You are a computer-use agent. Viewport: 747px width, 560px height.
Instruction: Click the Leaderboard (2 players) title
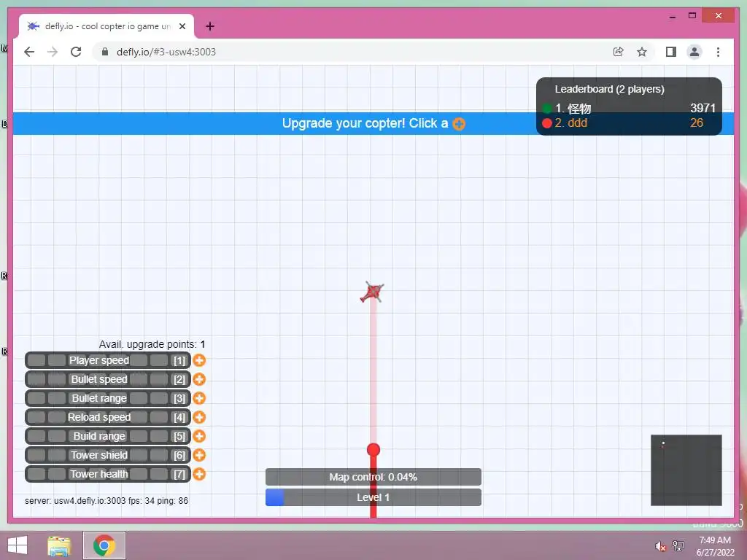[x=609, y=89]
